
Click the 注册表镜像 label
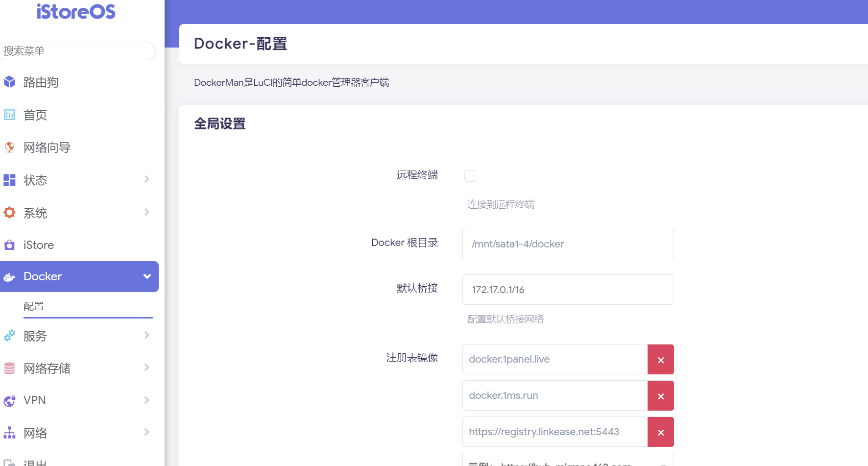pos(412,358)
